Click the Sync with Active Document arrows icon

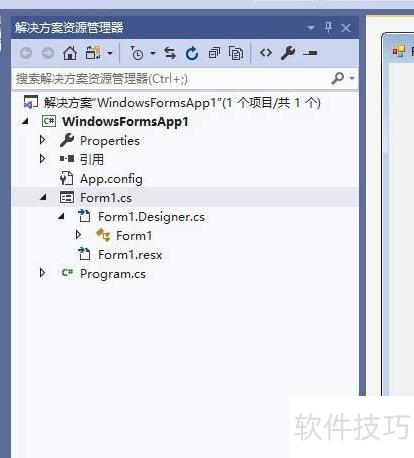point(170,53)
